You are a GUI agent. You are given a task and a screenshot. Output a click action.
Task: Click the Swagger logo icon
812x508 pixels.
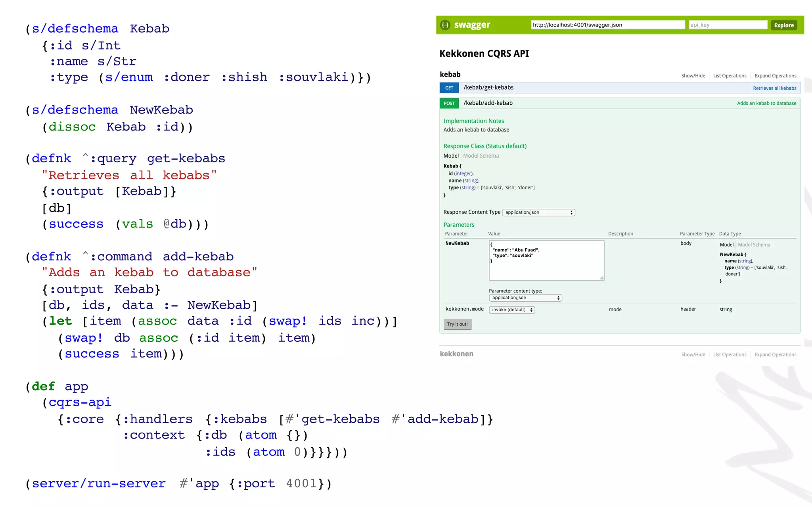point(445,25)
